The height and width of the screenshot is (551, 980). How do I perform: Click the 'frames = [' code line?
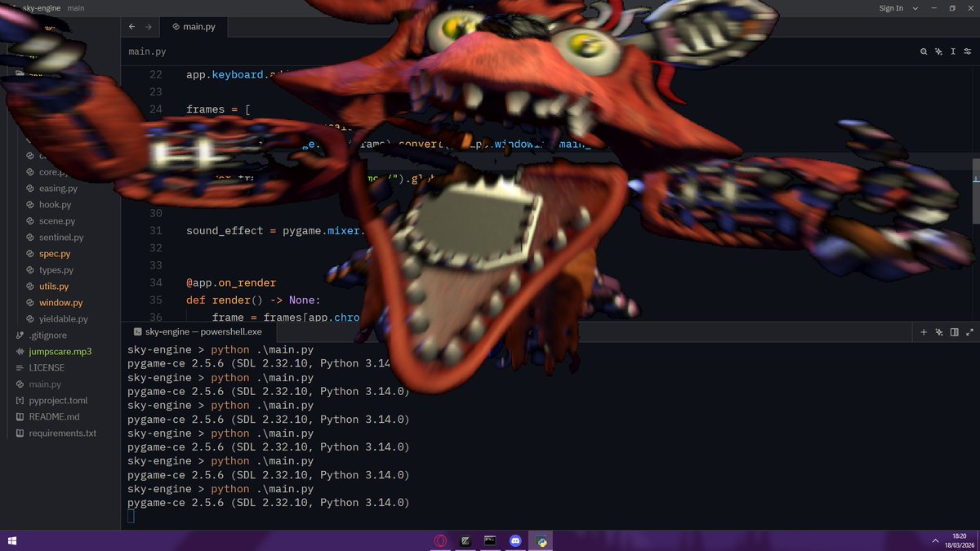(218, 109)
